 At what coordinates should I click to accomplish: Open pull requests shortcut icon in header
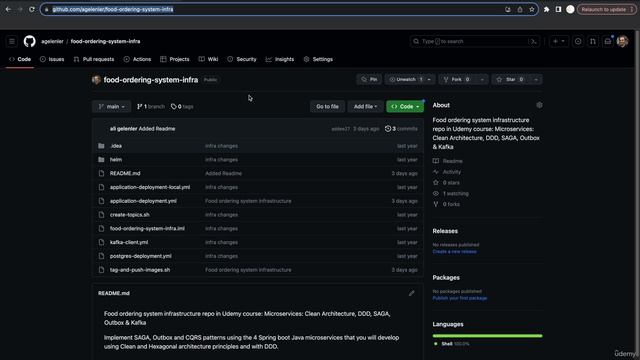[593, 41]
